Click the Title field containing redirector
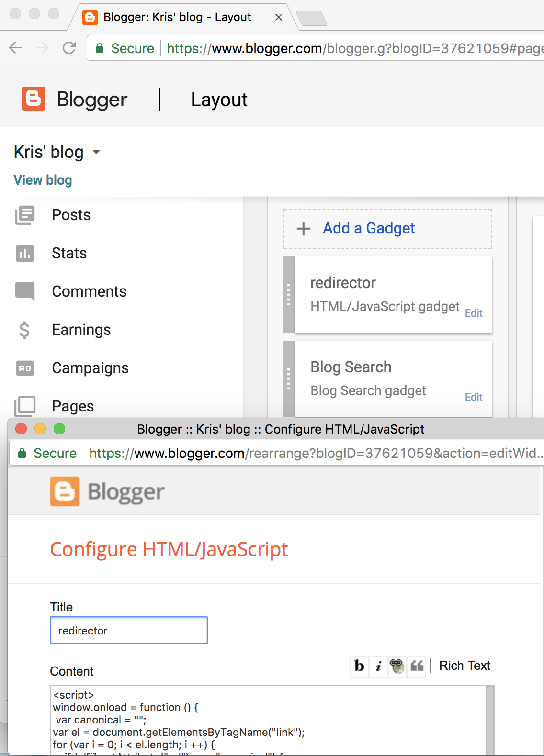This screenshot has height=756, width=544. 129,630
